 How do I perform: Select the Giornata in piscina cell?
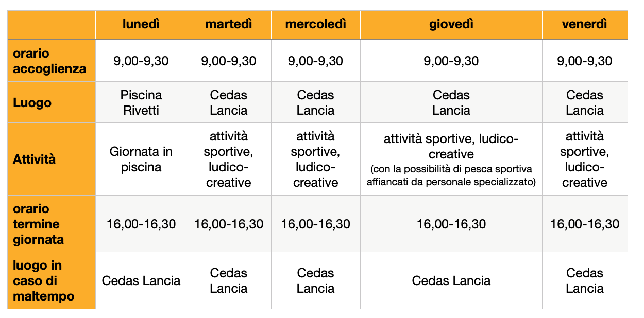(x=141, y=159)
